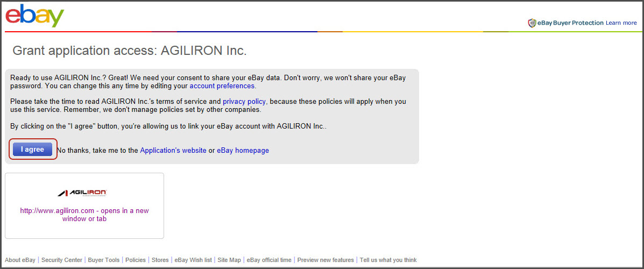Click the AGILIRON logo image

coord(82,193)
